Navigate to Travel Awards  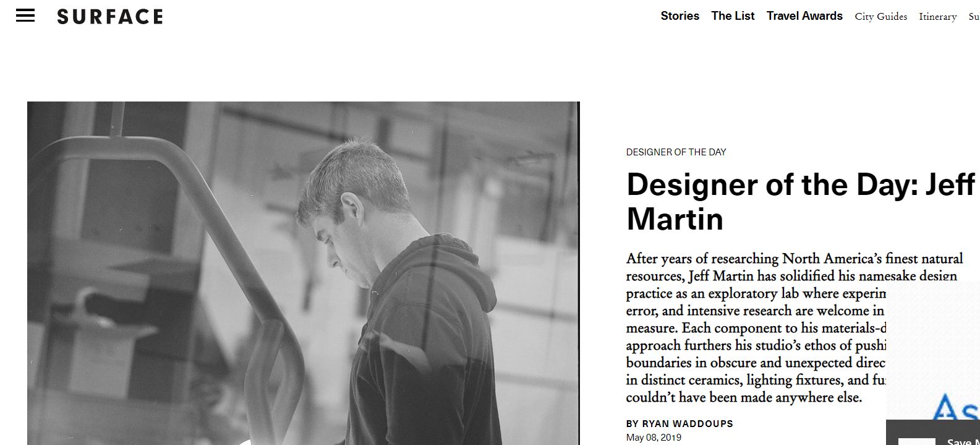click(x=804, y=16)
